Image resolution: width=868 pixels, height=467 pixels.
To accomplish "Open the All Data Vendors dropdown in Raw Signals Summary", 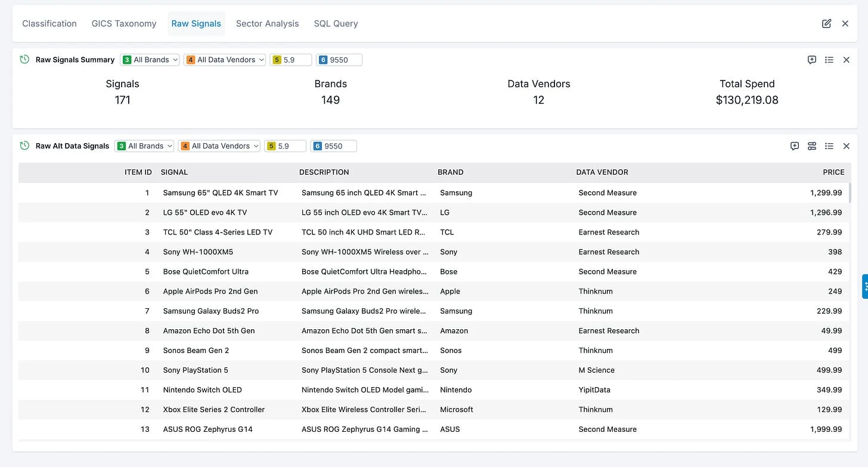I will (225, 60).
